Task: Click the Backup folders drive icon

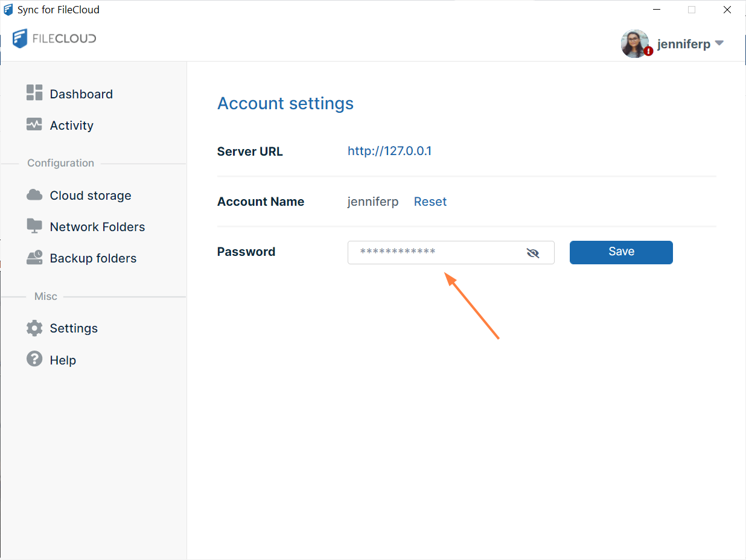Action: pos(34,258)
